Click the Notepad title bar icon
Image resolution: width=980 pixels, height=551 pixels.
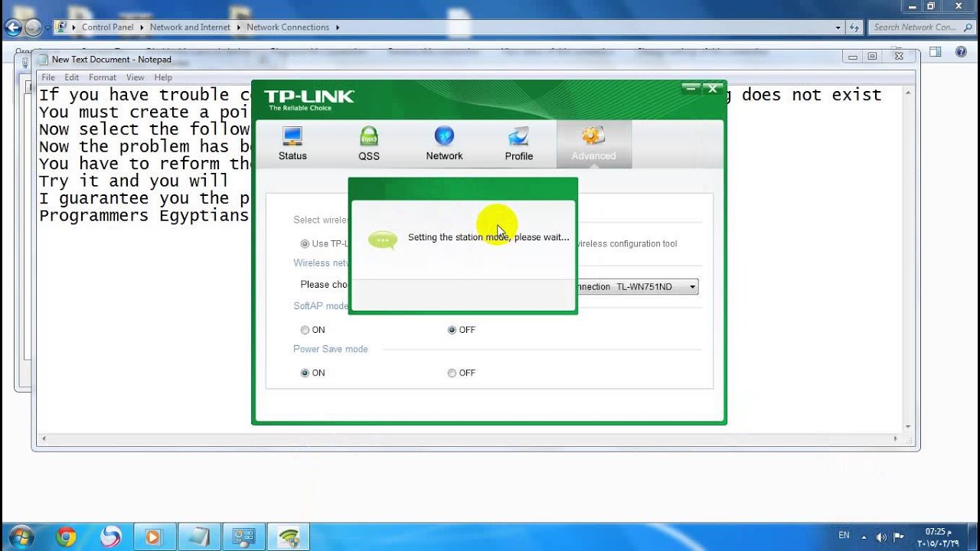pyautogui.click(x=44, y=60)
